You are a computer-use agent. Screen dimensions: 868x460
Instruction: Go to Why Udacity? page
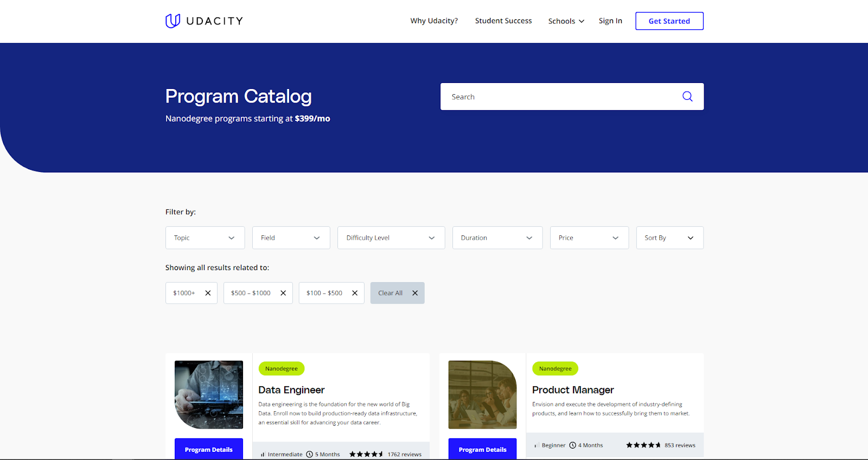click(x=434, y=21)
